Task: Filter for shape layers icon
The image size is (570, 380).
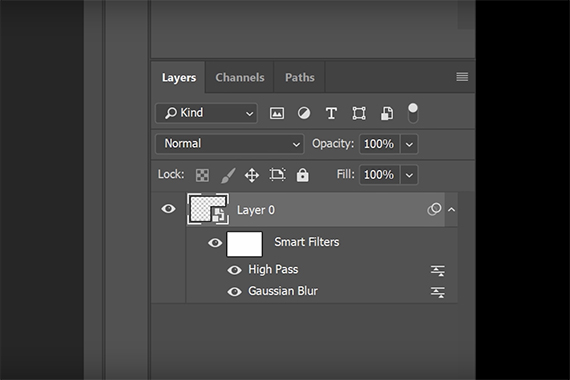Action: coord(359,113)
